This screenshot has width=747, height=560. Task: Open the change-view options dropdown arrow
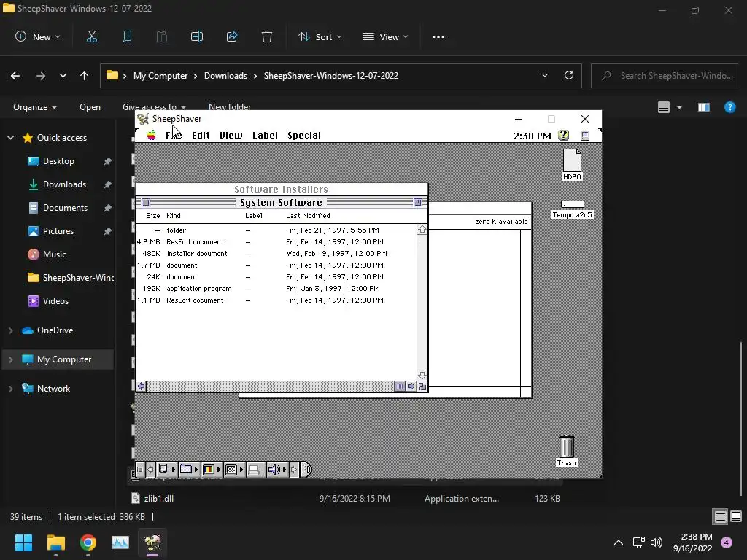click(x=679, y=107)
